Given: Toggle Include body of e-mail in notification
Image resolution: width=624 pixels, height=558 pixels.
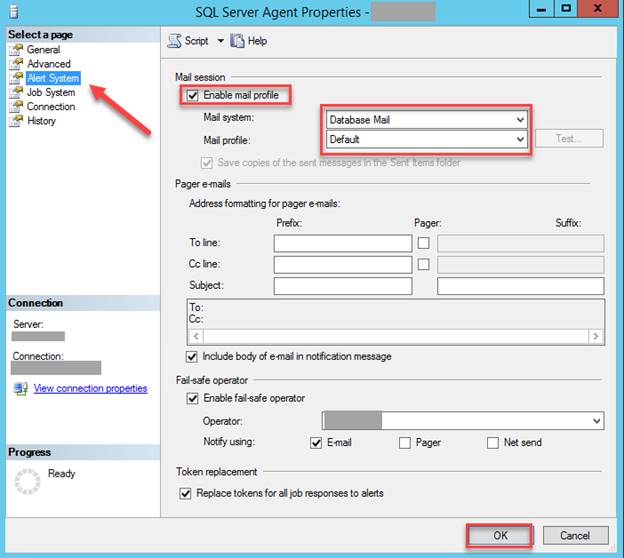Looking at the screenshot, I should (x=192, y=357).
